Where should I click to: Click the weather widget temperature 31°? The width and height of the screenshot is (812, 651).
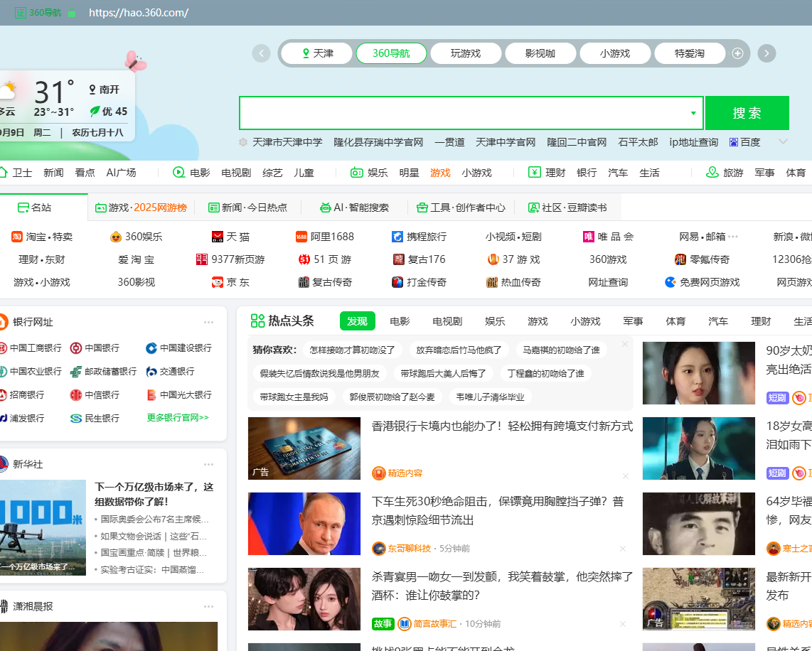point(54,92)
